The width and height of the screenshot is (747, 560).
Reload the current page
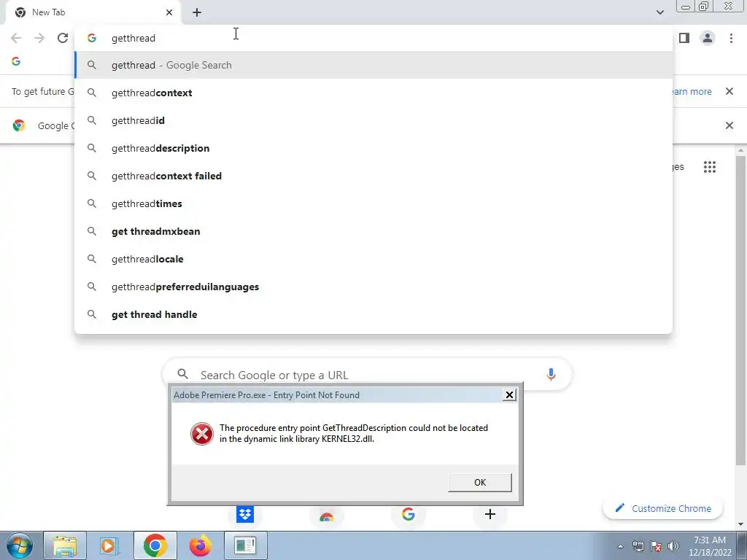point(63,38)
